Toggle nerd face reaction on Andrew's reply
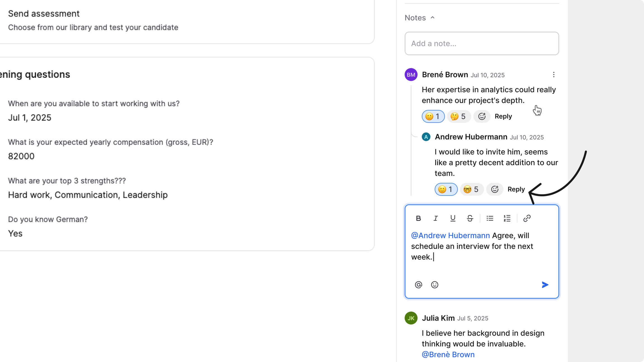This screenshot has width=644, height=362. (472, 189)
